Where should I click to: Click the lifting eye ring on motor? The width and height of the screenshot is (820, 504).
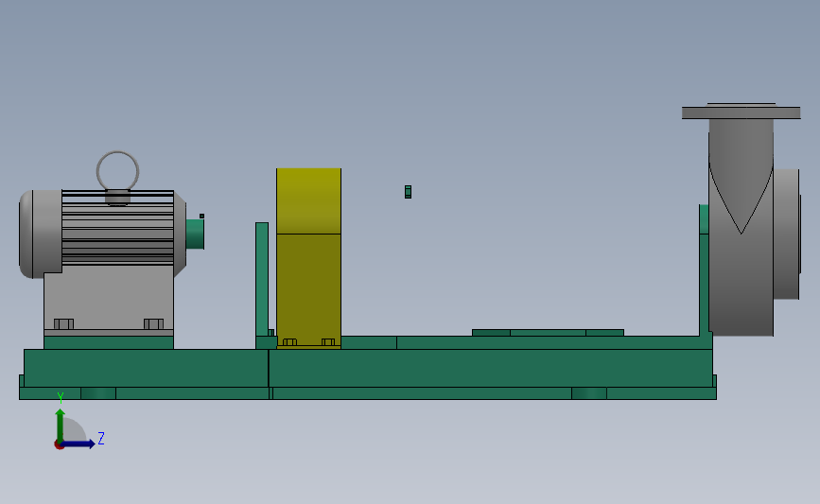117,172
